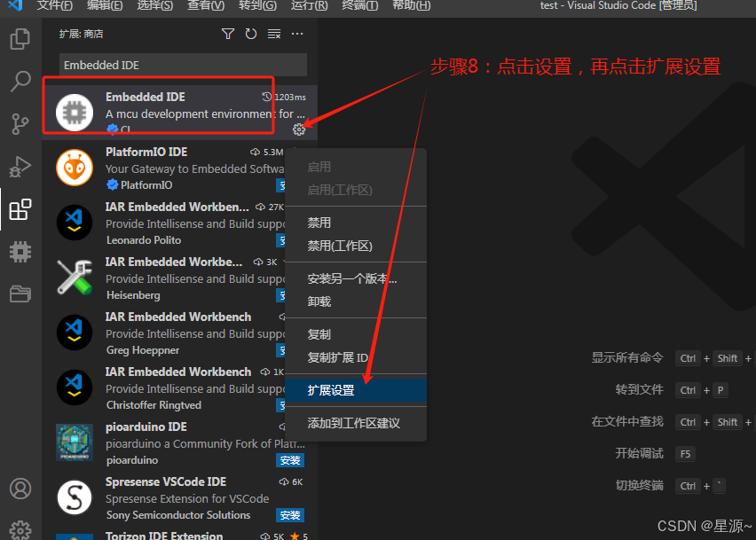The width and height of the screenshot is (756, 540).
Task: Open the Search view in the activity bar
Action: coord(20,81)
